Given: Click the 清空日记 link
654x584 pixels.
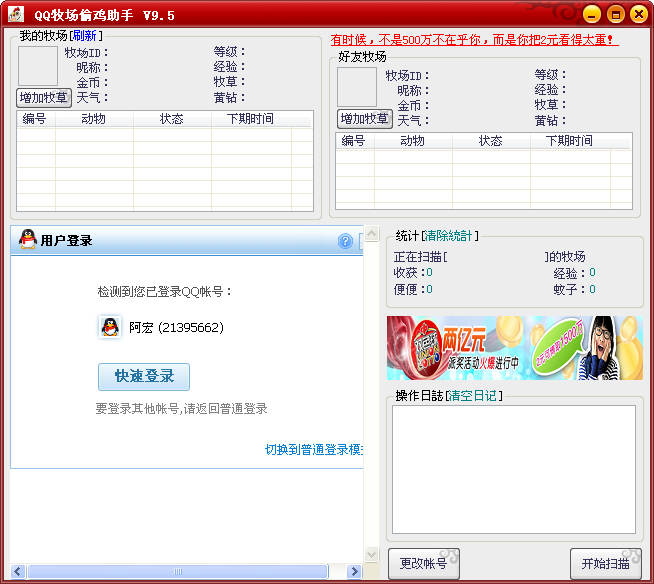Looking at the screenshot, I should (x=473, y=395).
